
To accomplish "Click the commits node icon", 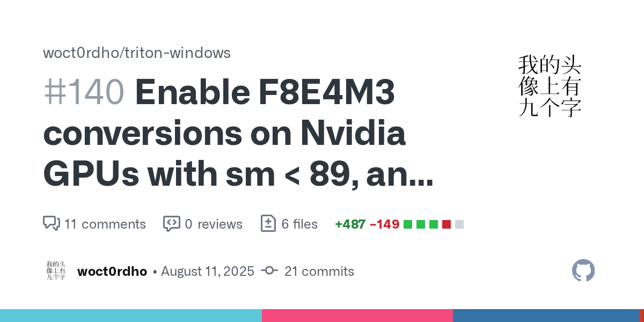I will [x=269, y=271].
